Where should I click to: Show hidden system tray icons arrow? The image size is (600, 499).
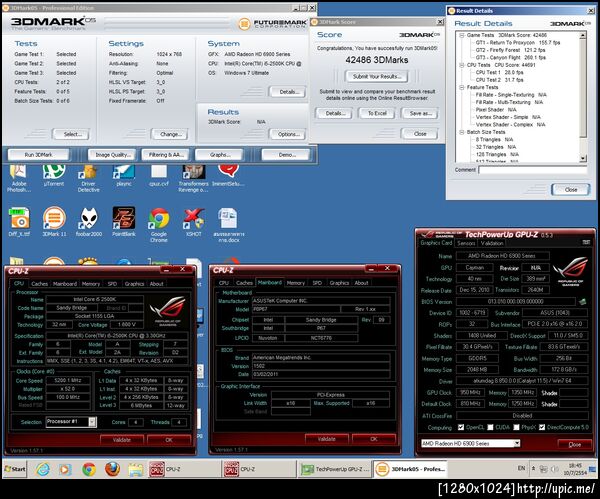(533, 468)
